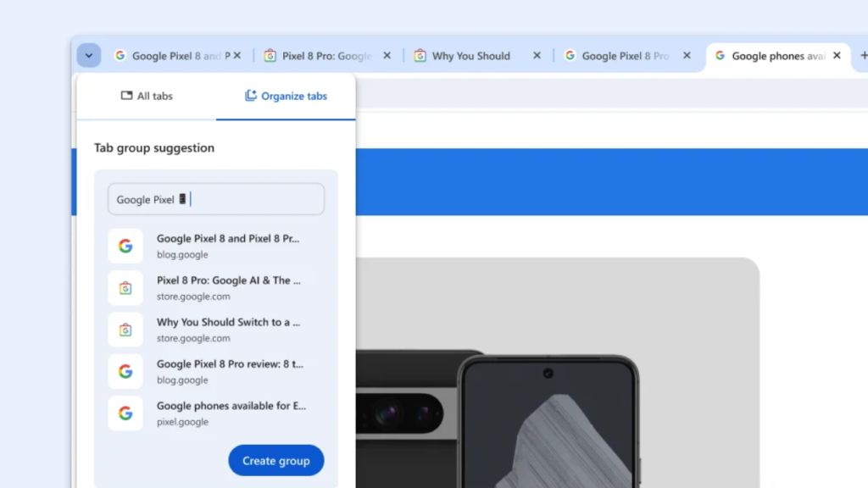This screenshot has height=488, width=868.
Task: Switch to the Pixel 8 Pro: Google tab
Action: (326, 56)
